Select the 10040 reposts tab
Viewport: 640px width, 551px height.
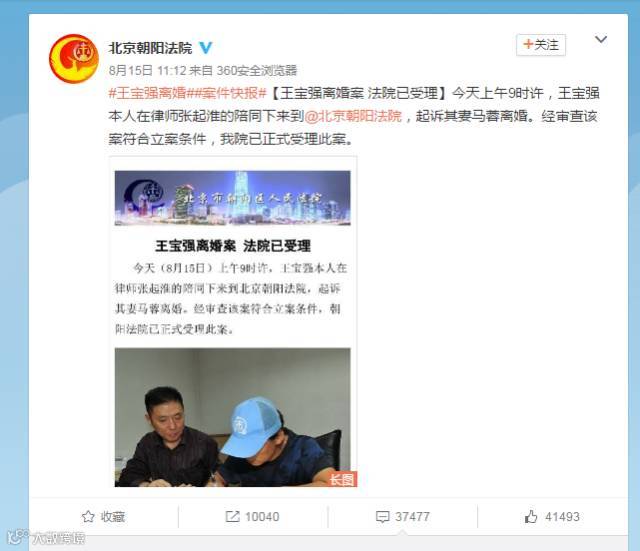253,517
